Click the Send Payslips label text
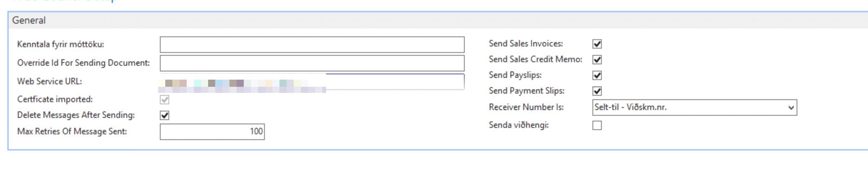868x180 pixels. tap(515, 75)
